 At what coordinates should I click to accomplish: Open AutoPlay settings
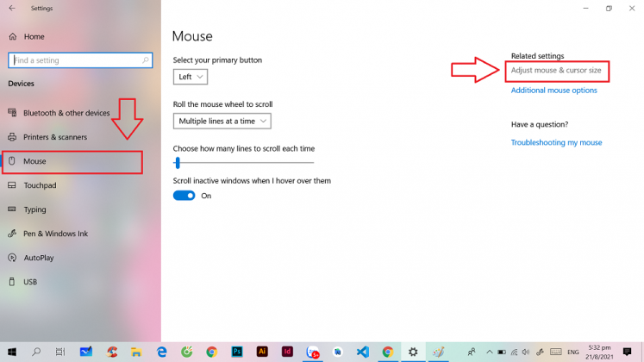(x=38, y=258)
